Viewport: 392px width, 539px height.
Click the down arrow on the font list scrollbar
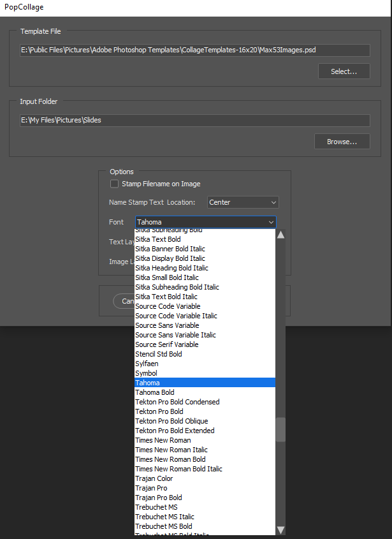280,529
